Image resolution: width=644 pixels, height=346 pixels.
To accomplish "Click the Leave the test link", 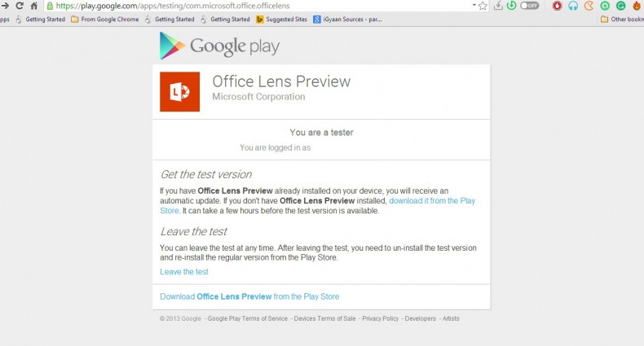I will point(184,272).
